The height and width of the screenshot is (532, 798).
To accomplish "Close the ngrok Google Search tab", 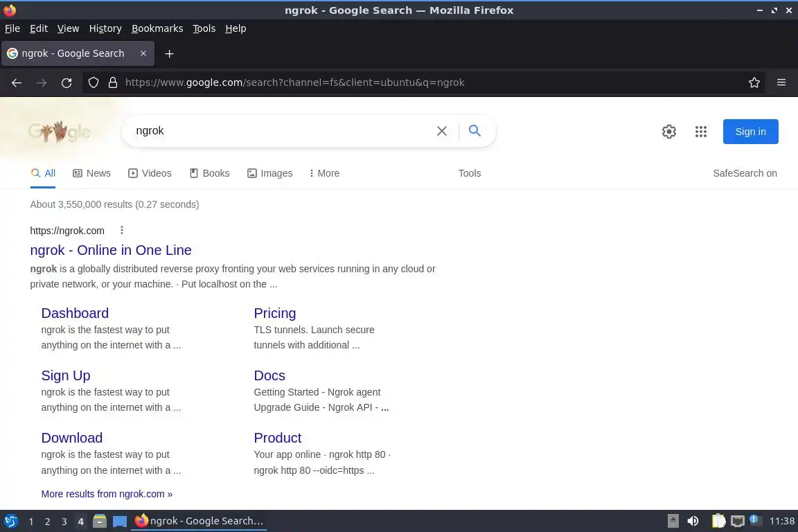I will point(143,53).
